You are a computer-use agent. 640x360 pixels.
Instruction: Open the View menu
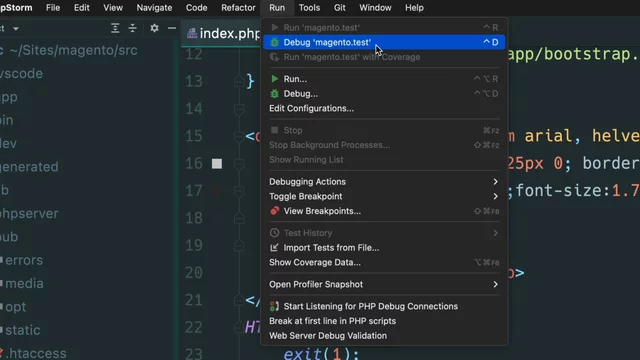[x=113, y=8]
